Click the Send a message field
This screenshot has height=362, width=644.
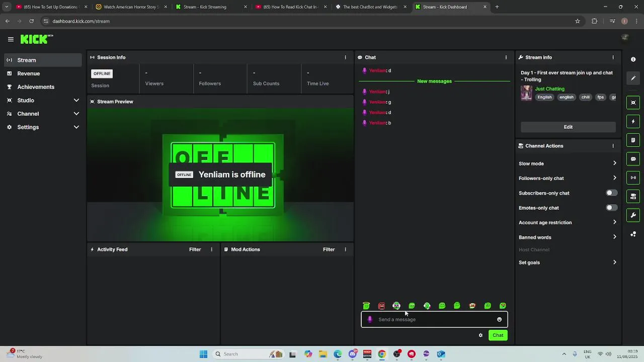point(434,319)
